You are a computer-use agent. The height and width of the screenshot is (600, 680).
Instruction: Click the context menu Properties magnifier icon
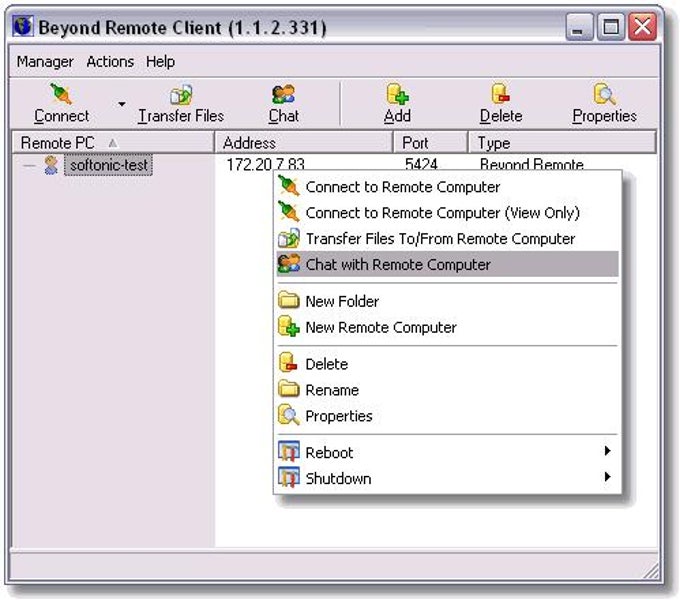click(289, 415)
